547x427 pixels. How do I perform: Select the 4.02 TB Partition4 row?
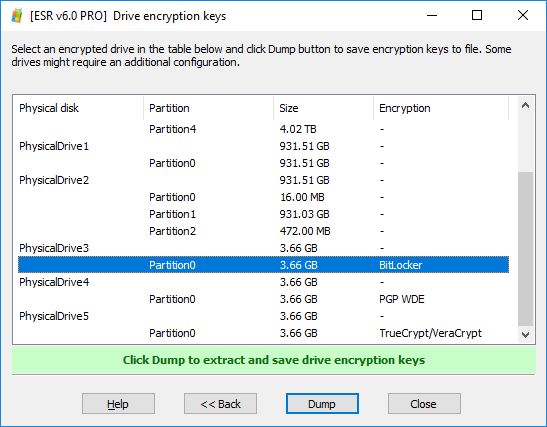click(x=263, y=129)
